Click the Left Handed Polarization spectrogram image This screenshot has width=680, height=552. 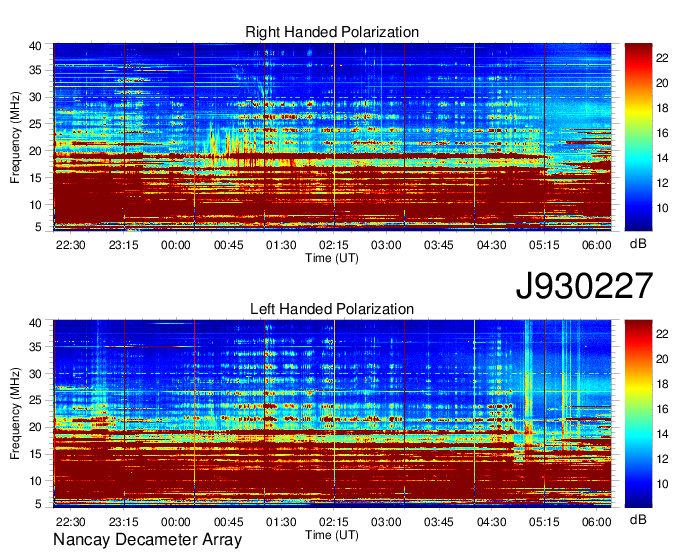332,414
